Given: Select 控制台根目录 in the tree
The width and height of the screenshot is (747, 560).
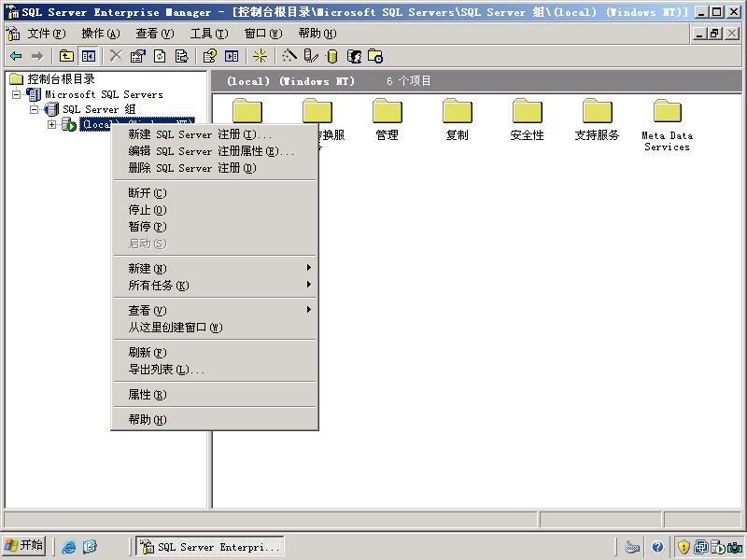Looking at the screenshot, I should coord(61,78).
